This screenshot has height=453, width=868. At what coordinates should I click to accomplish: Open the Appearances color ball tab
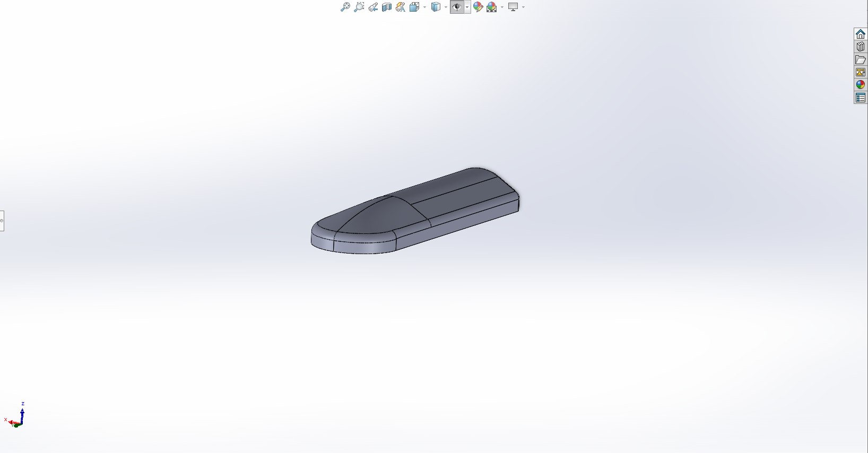point(861,85)
